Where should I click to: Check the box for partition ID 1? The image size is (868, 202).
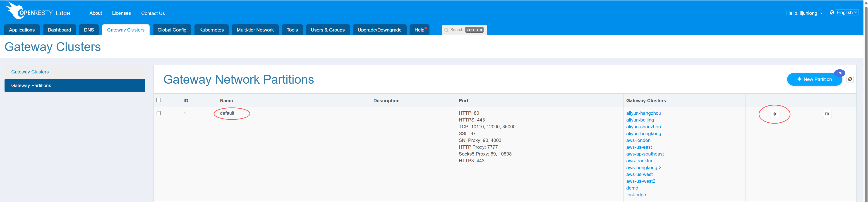[159, 113]
